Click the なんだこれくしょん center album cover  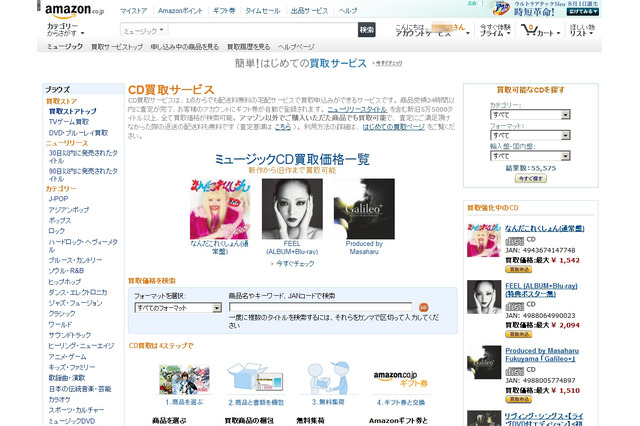pyautogui.click(x=220, y=209)
